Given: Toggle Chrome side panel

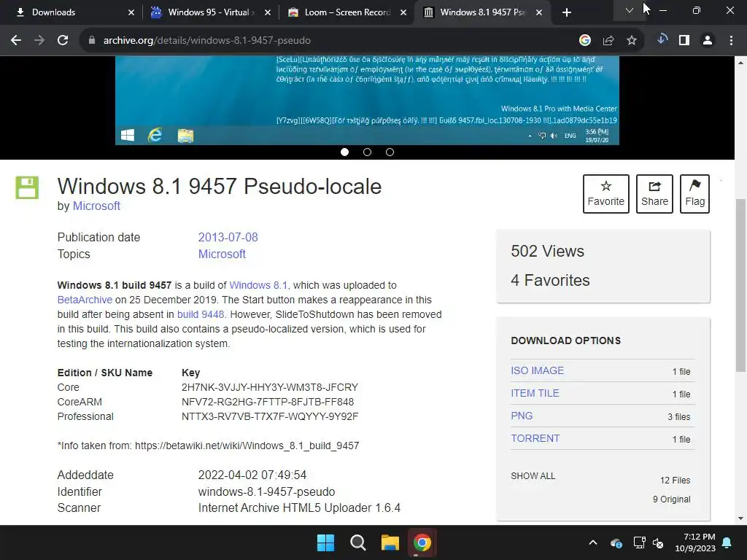Looking at the screenshot, I should 684,41.
